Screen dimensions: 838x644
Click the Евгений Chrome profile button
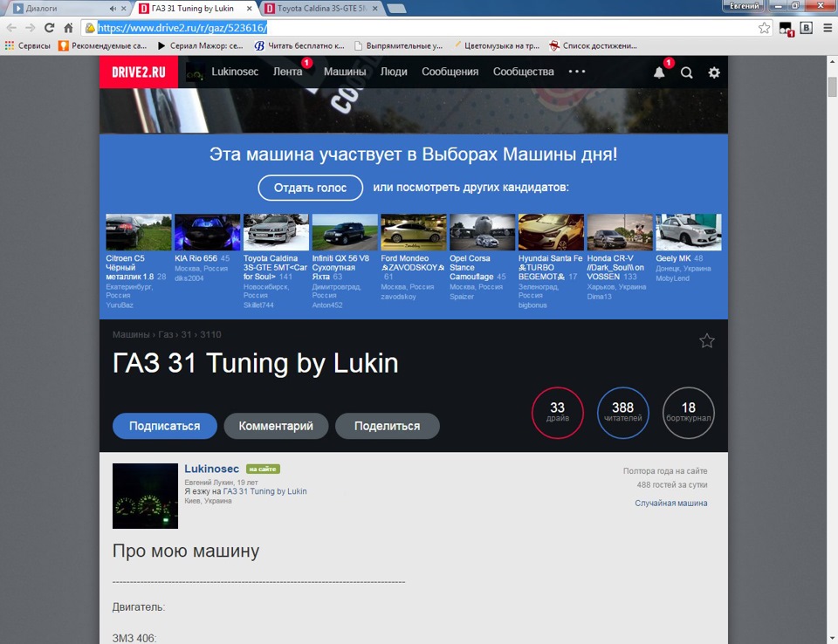(744, 6)
